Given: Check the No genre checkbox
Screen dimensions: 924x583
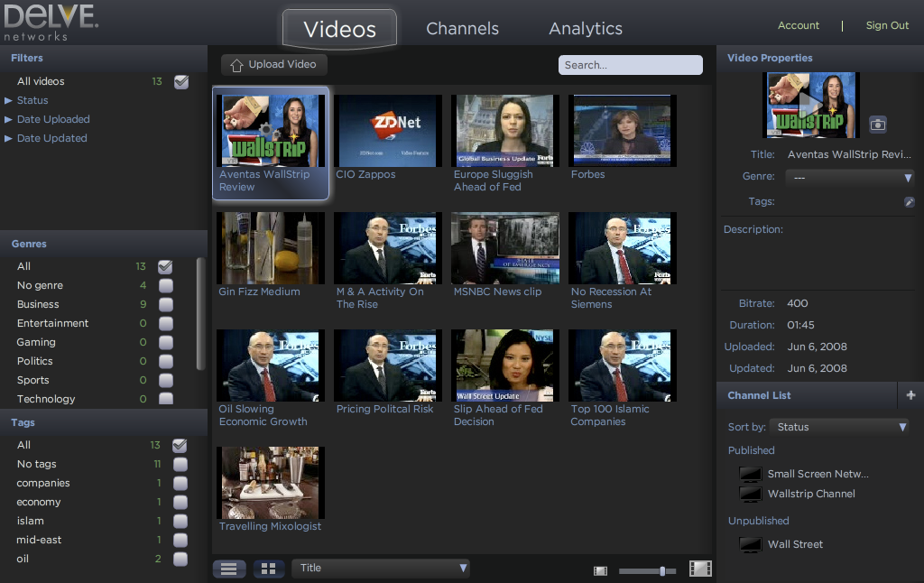Looking at the screenshot, I should tap(166, 286).
